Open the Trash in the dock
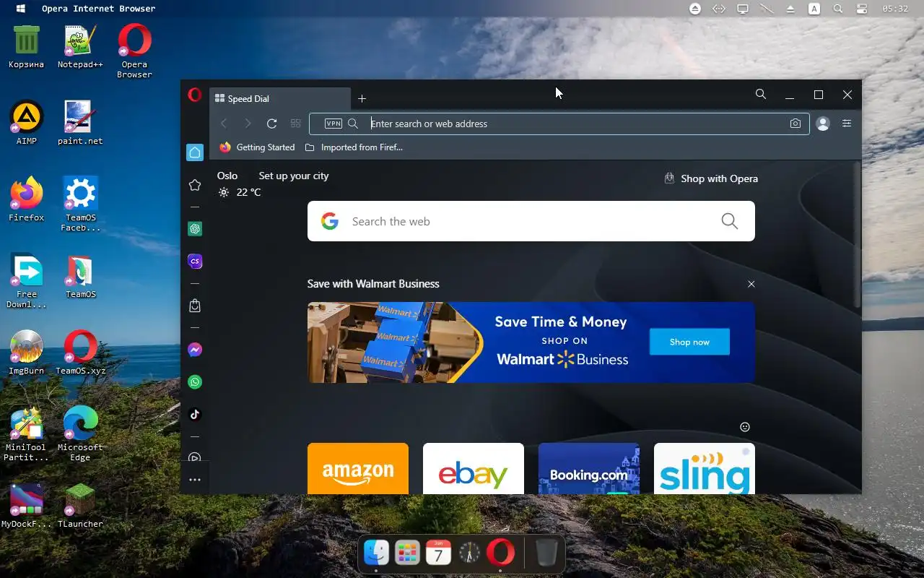This screenshot has height=578, width=924. (x=546, y=553)
